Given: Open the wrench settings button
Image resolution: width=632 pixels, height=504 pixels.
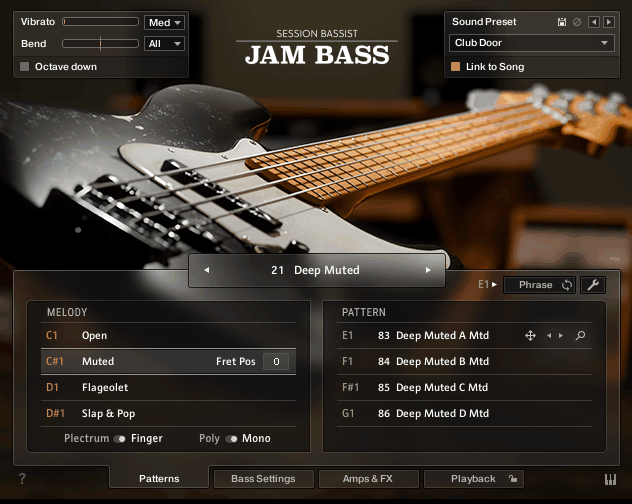Looking at the screenshot, I should click(592, 285).
